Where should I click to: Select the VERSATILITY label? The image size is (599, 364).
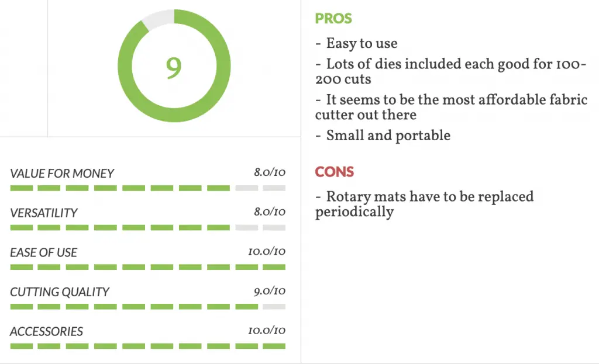[43, 213]
